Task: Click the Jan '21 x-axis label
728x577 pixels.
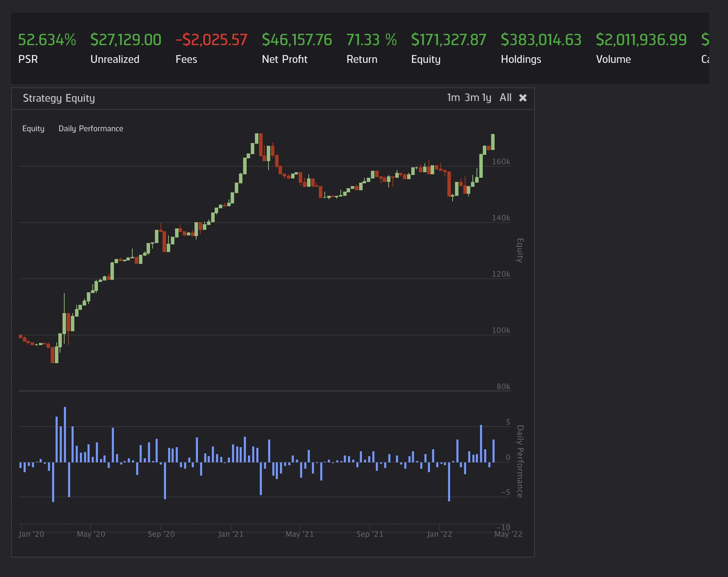Action: (231, 534)
